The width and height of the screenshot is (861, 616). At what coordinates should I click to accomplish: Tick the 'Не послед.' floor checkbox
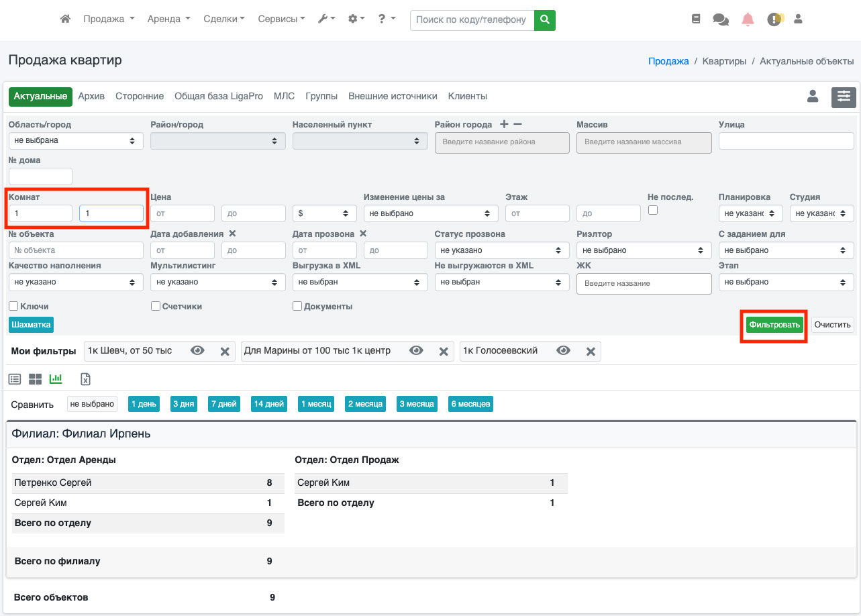coord(653,210)
